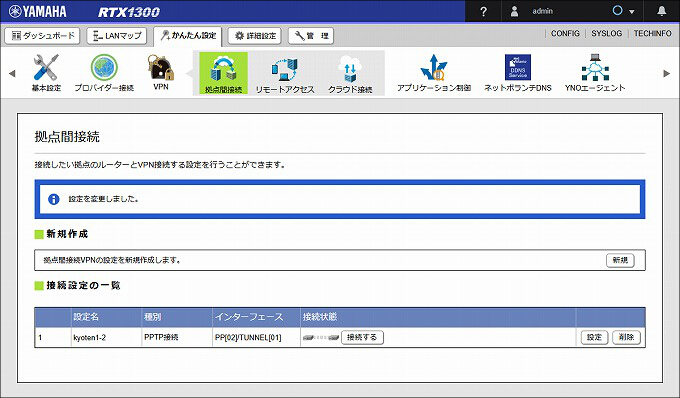Open the notification bell icon
Screen dimensions: 680x398
coord(661,11)
